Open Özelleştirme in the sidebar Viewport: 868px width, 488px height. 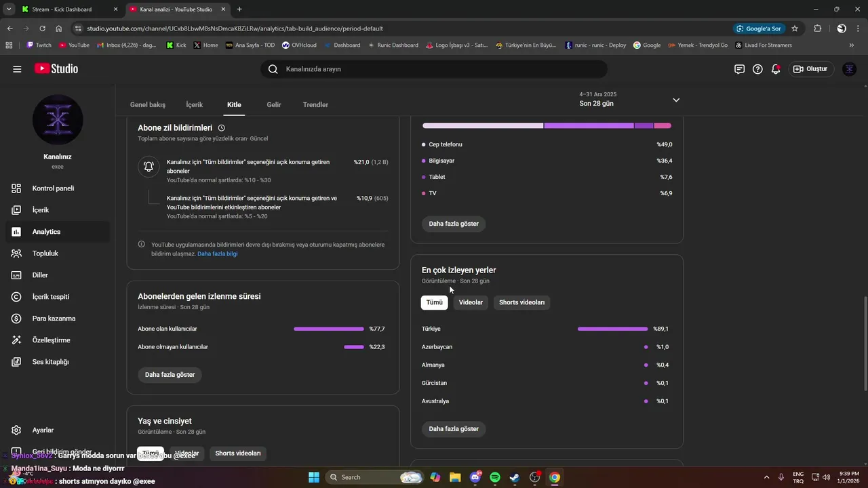[58, 340]
